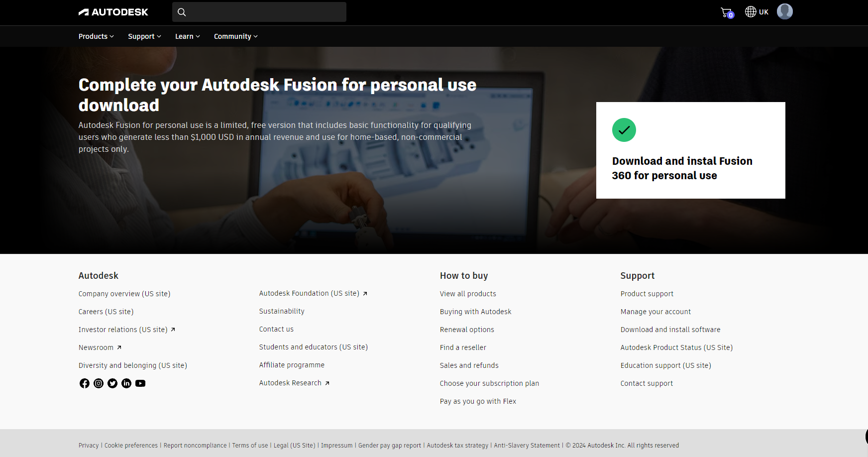Click the 'Complete your Autodesk Fusion' heading

[x=277, y=95]
